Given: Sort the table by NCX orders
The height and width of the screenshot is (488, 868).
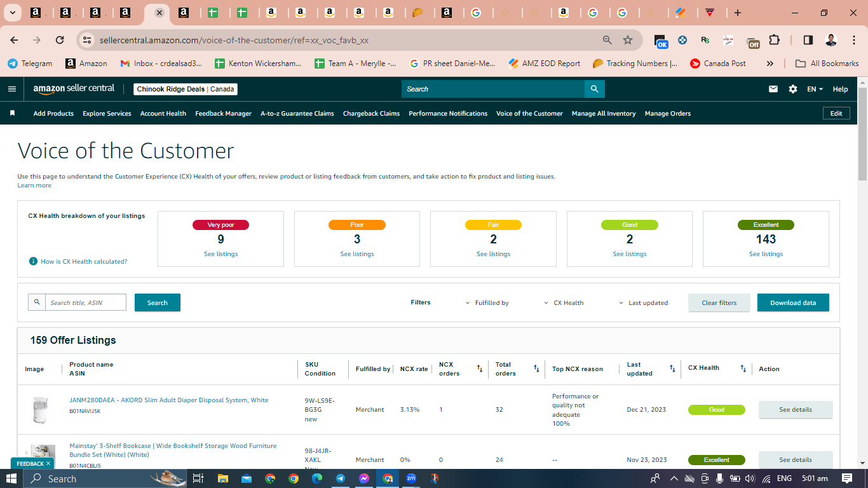Looking at the screenshot, I should [480, 369].
